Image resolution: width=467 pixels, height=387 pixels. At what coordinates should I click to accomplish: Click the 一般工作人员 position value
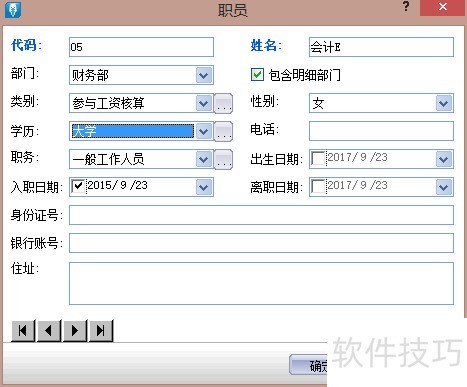click(x=108, y=159)
